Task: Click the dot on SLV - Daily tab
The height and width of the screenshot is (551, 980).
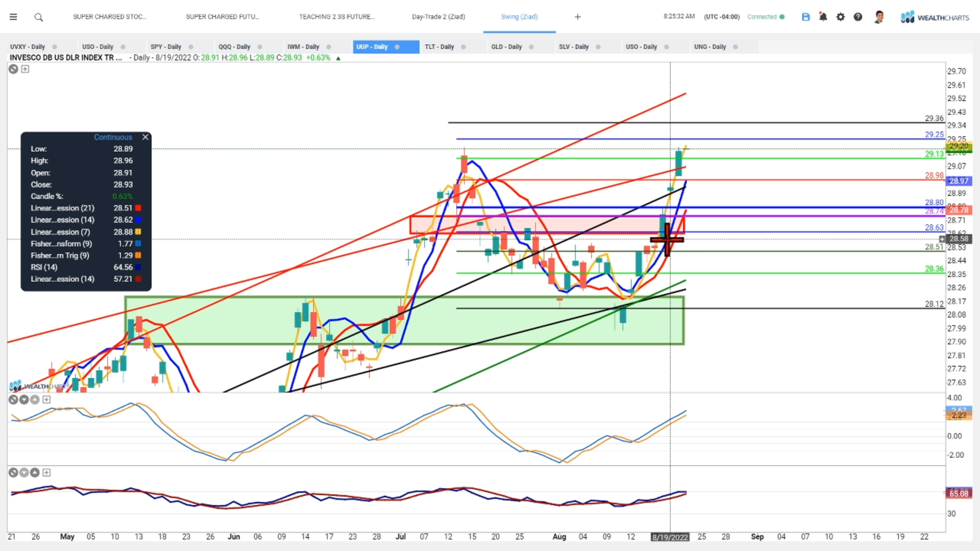Action: 598,47
